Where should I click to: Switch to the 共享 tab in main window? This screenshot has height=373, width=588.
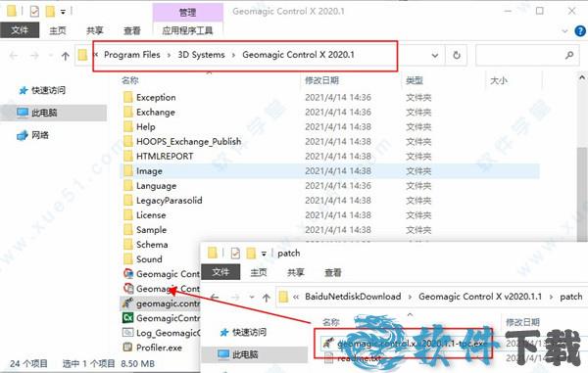[94, 30]
